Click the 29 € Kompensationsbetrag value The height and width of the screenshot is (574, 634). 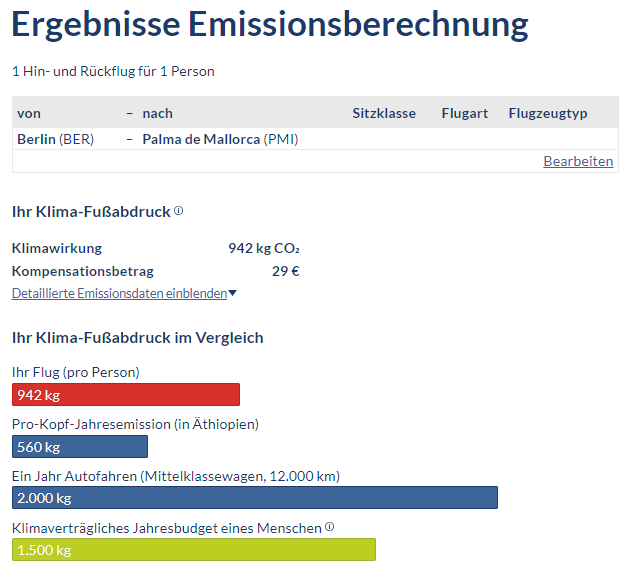[x=286, y=271]
